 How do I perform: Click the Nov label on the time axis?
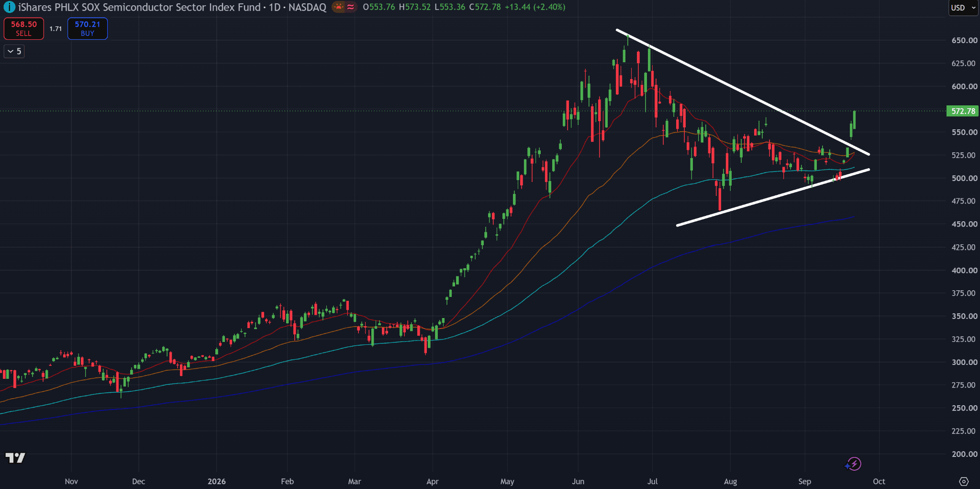[x=71, y=481]
